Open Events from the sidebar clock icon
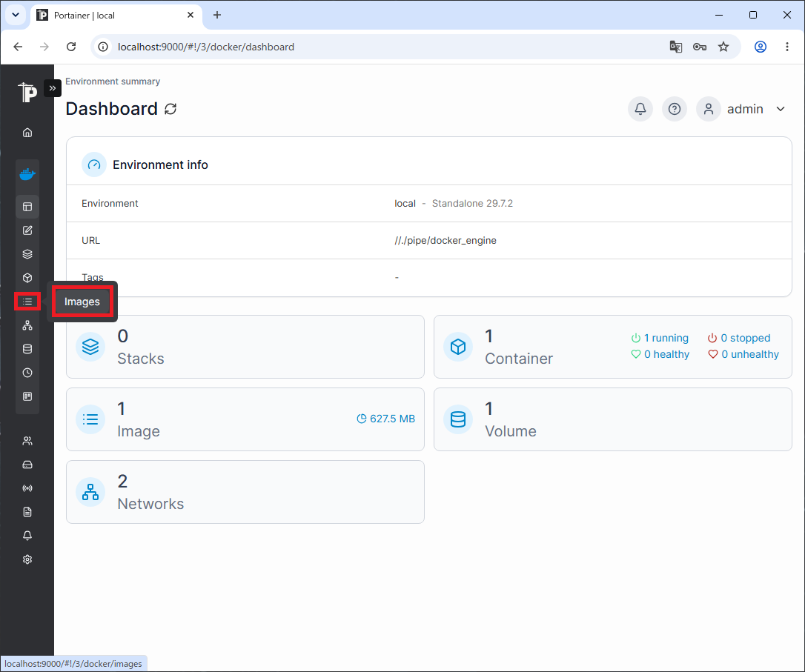Image resolution: width=805 pixels, height=672 pixels. [27, 373]
